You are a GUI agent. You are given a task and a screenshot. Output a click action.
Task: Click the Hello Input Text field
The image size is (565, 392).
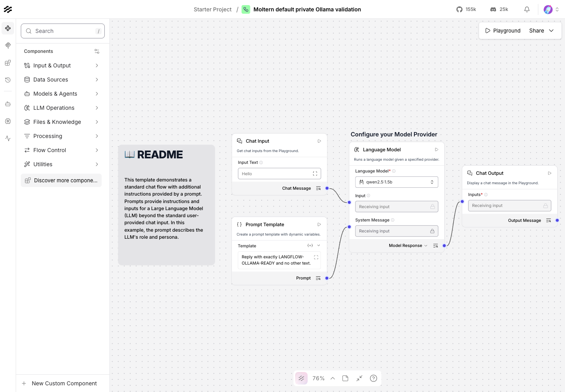(279, 174)
